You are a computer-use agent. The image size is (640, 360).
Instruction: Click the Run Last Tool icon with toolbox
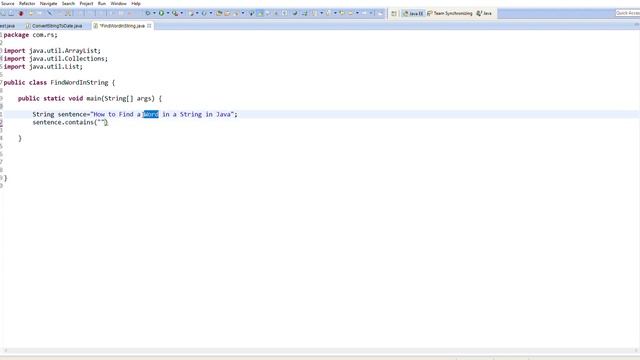click(x=175, y=13)
